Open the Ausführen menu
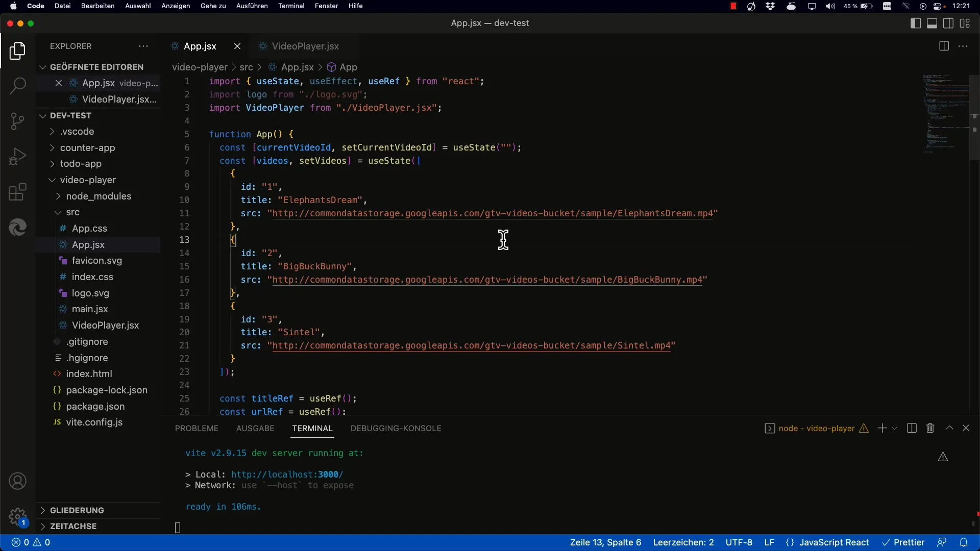980x551 pixels. (252, 6)
